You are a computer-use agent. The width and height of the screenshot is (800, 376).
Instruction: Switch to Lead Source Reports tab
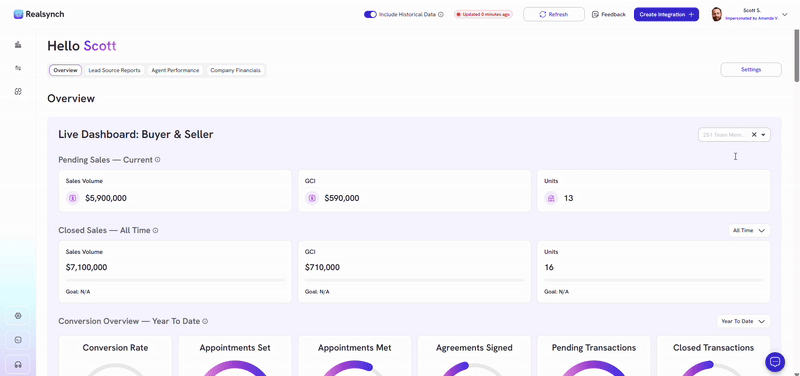(x=114, y=70)
